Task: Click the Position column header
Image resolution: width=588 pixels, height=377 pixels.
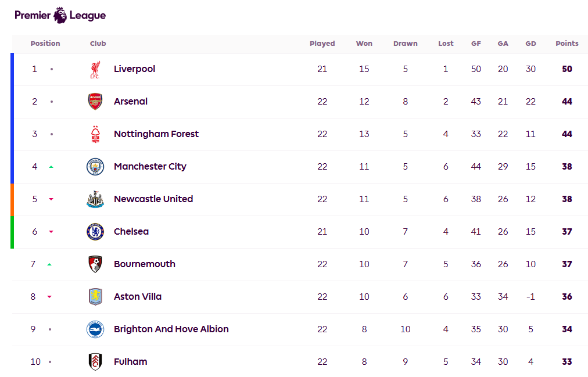Action: [45, 44]
